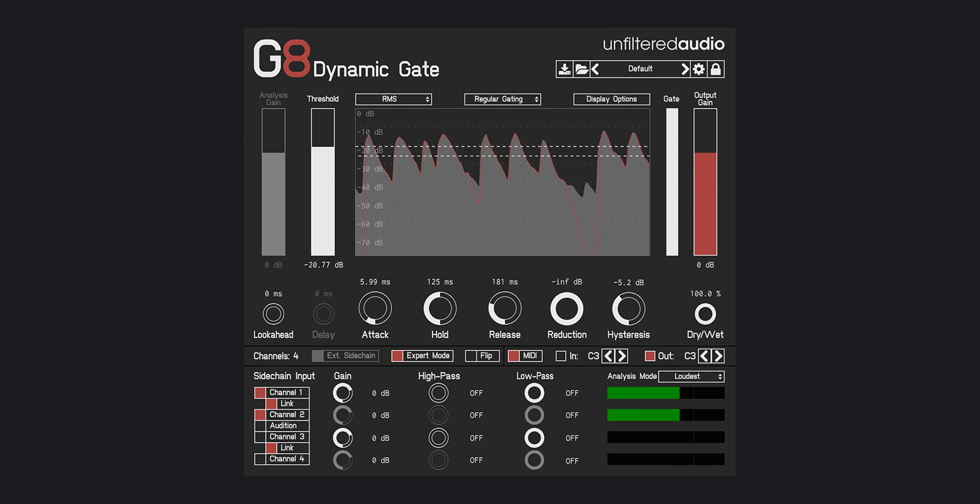Click the gate waveform display
980x504 pixels.
click(502, 182)
